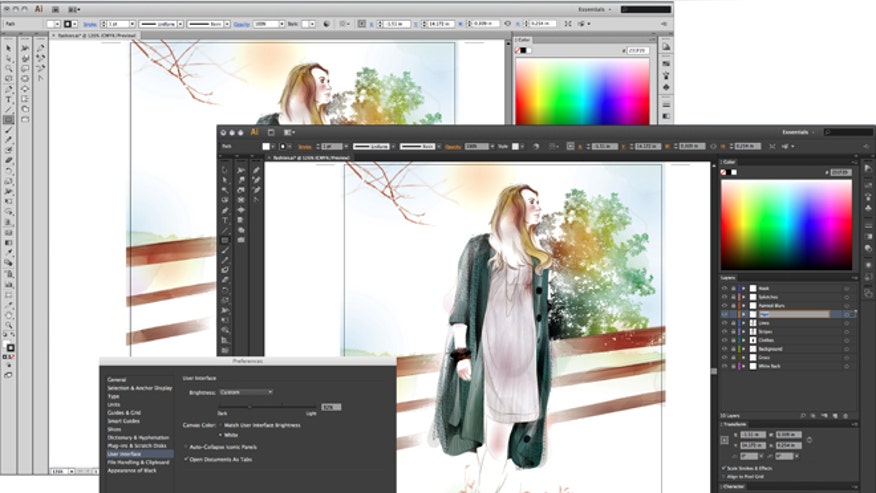Toggle lock on the Clothes layer
This screenshot has width=876, height=493.
click(x=733, y=340)
